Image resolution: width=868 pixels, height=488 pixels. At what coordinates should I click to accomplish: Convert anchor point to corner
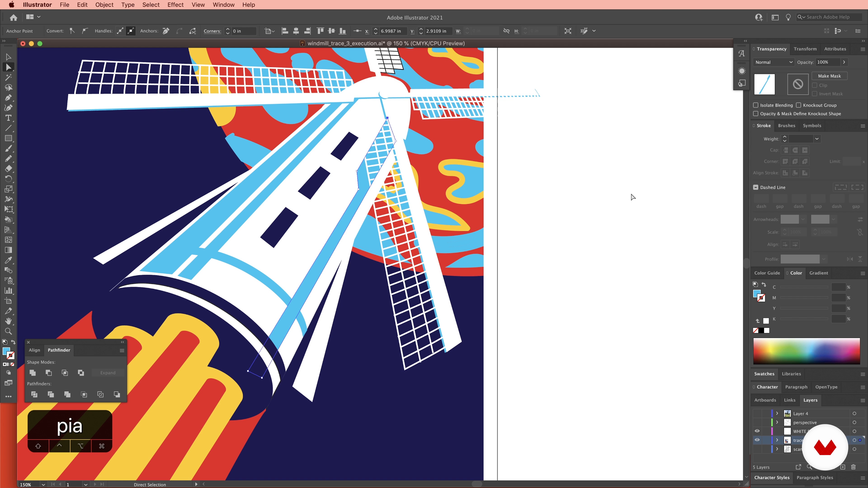pyautogui.click(x=72, y=31)
